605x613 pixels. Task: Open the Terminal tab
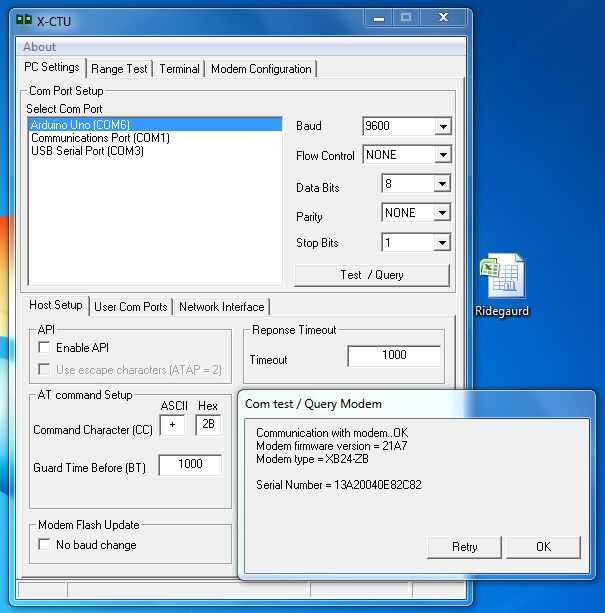(179, 69)
